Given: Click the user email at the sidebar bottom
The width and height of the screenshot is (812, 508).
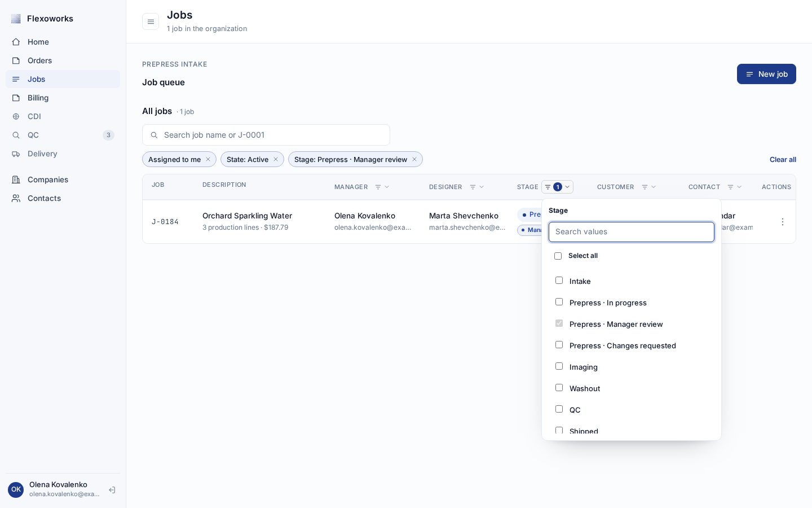Looking at the screenshot, I should tap(64, 494).
